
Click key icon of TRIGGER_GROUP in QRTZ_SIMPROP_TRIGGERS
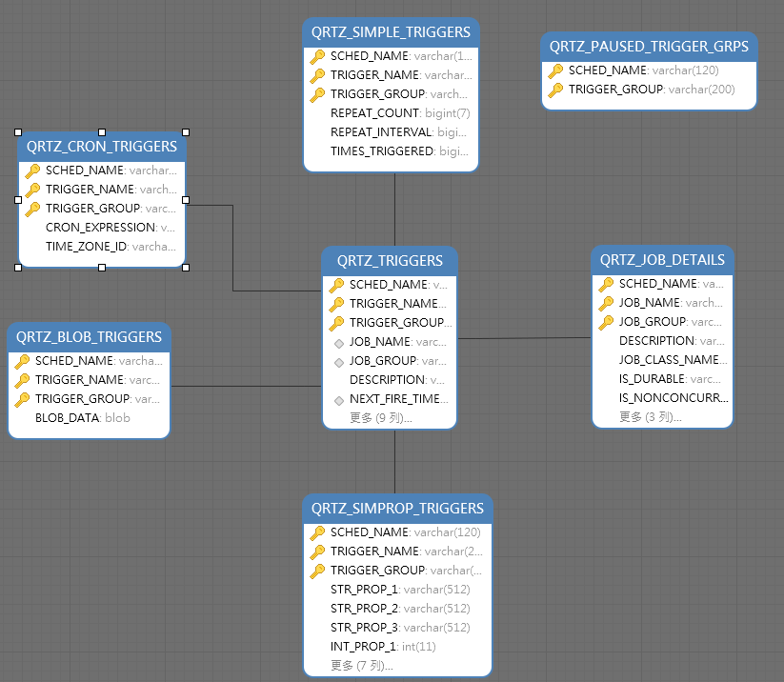[x=317, y=571]
